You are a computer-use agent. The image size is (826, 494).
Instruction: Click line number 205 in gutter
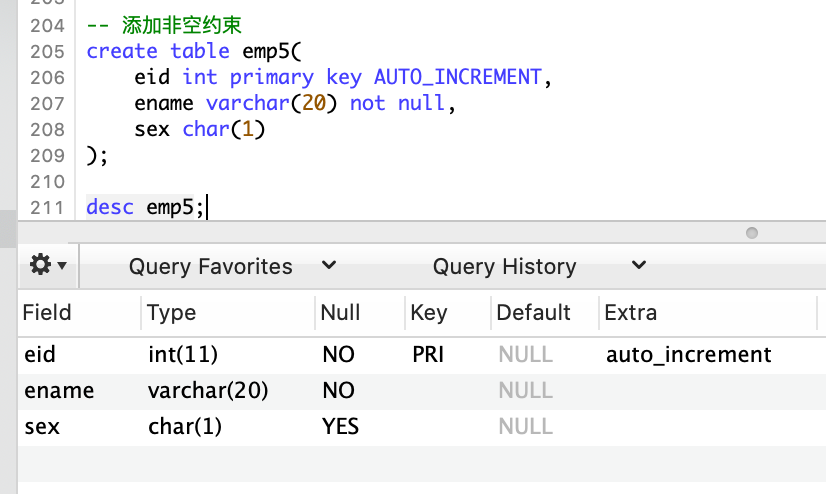click(47, 52)
